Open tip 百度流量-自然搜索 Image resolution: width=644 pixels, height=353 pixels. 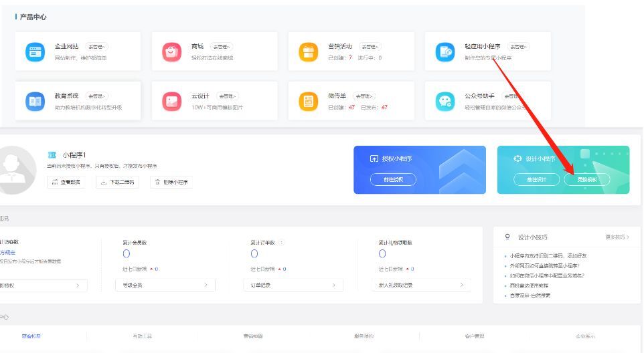point(530,296)
